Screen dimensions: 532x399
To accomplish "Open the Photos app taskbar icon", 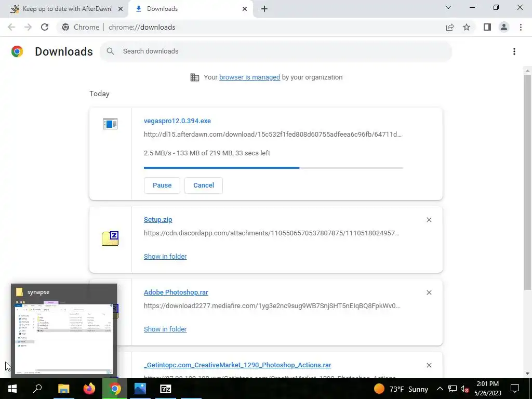I will pos(140,389).
